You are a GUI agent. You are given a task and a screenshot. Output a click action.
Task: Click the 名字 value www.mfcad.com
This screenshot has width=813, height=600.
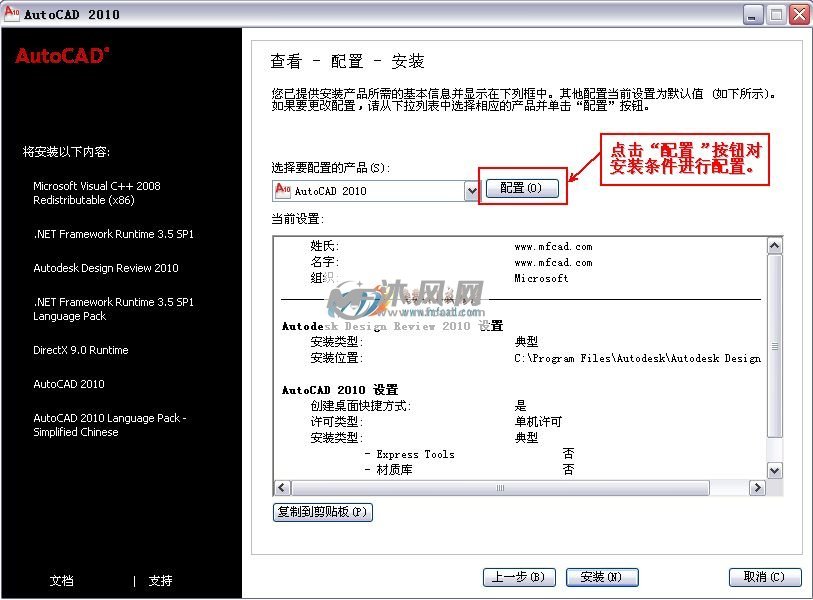553,263
